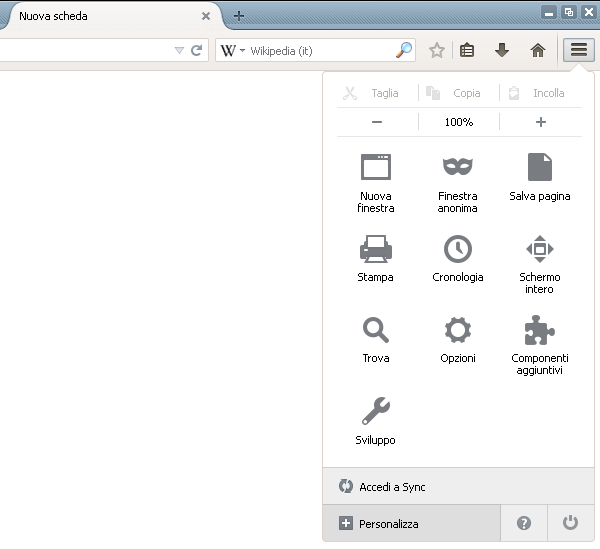The width and height of the screenshot is (600, 549).
Task: Click Personalizza button
Action: coord(411,523)
